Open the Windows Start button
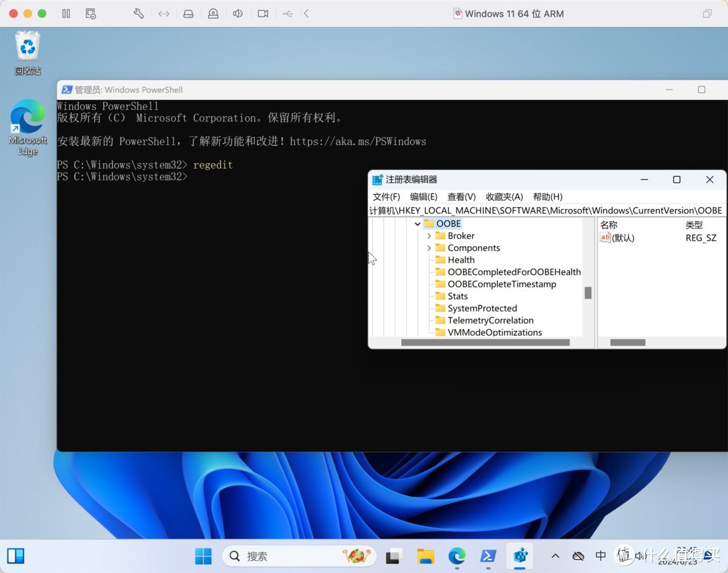This screenshot has width=728, height=573. (204, 556)
